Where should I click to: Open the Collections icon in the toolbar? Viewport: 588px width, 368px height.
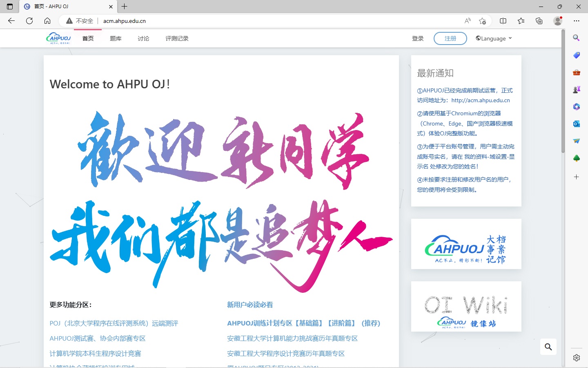point(539,21)
